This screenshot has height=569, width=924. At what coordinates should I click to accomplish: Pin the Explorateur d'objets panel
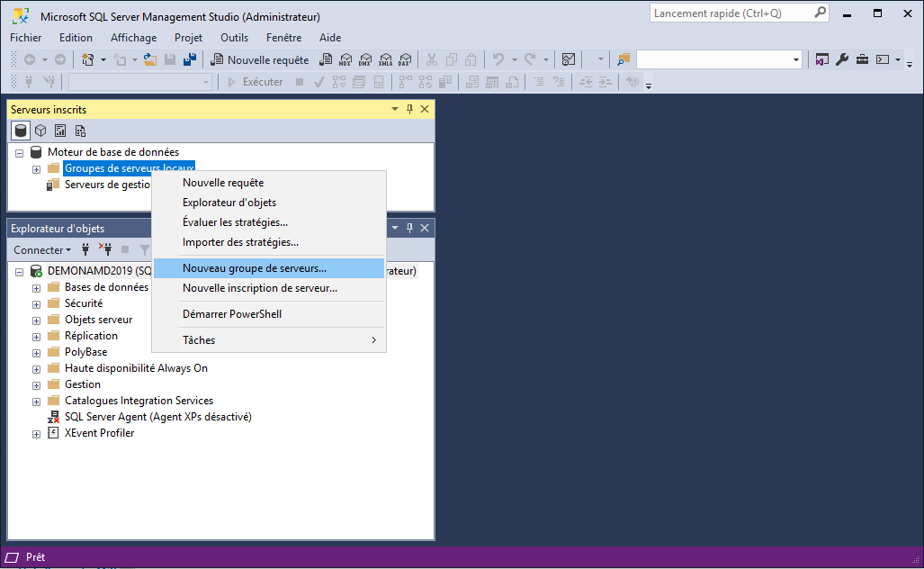click(409, 228)
